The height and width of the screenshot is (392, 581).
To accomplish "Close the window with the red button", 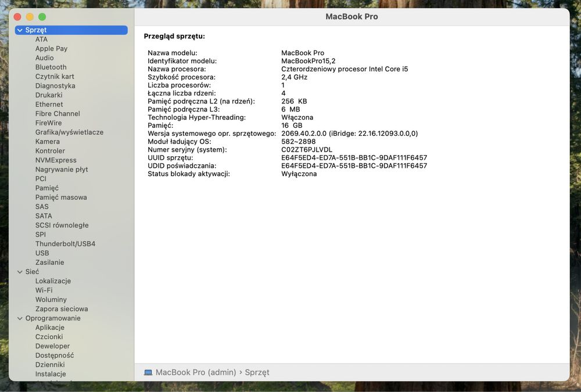I will (17, 17).
